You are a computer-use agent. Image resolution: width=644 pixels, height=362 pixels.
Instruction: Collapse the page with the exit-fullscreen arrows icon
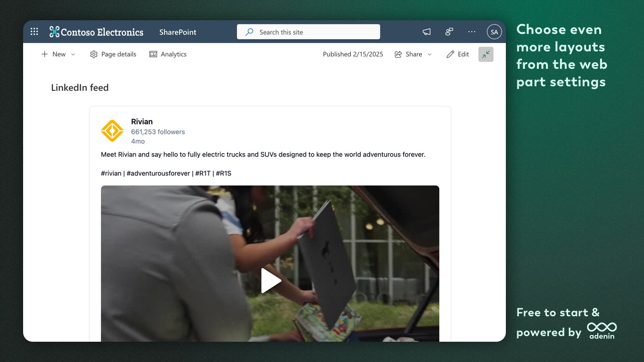coord(486,54)
